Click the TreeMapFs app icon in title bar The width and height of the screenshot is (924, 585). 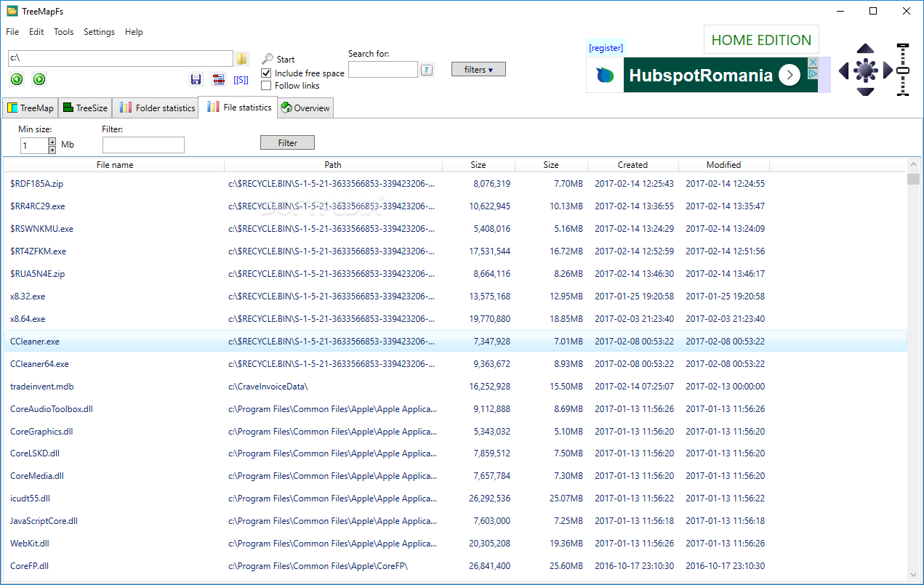pyautogui.click(x=12, y=11)
